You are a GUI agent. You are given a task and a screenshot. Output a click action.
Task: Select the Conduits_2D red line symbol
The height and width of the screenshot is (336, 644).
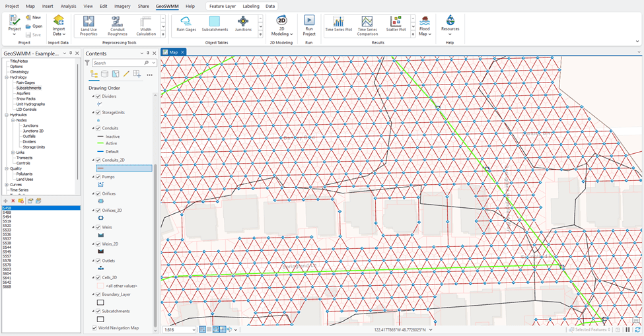(x=101, y=168)
